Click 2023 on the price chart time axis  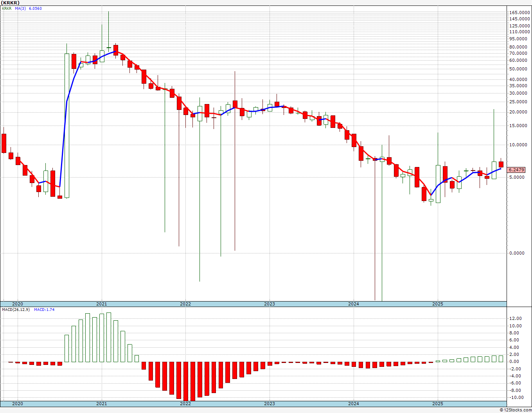(270, 304)
